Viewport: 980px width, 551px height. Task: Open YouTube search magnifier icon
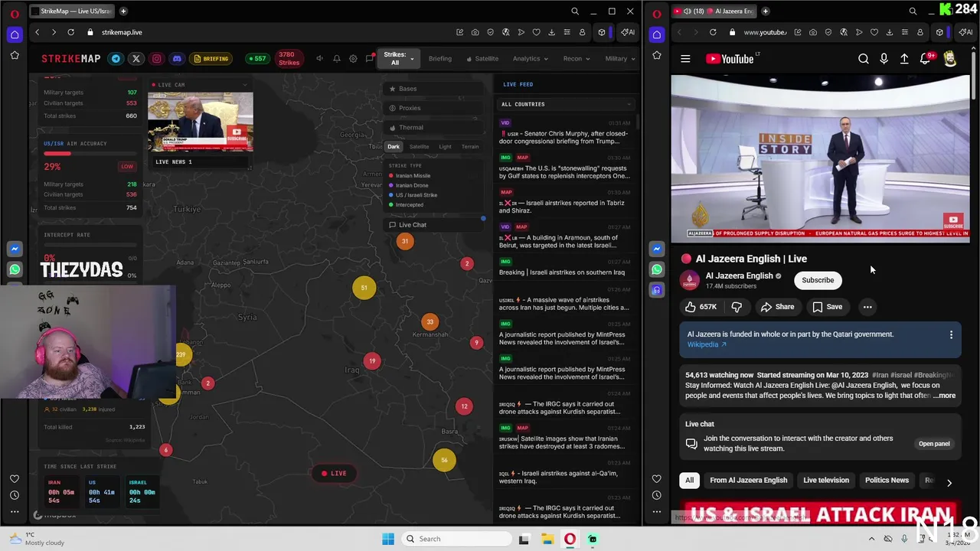[x=863, y=59]
